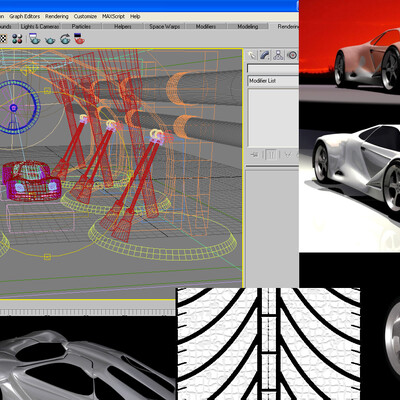Image resolution: width=400 pixels, height=400 pixels.
Task: Open the MAXScript menu
Action: coord(113,16)
